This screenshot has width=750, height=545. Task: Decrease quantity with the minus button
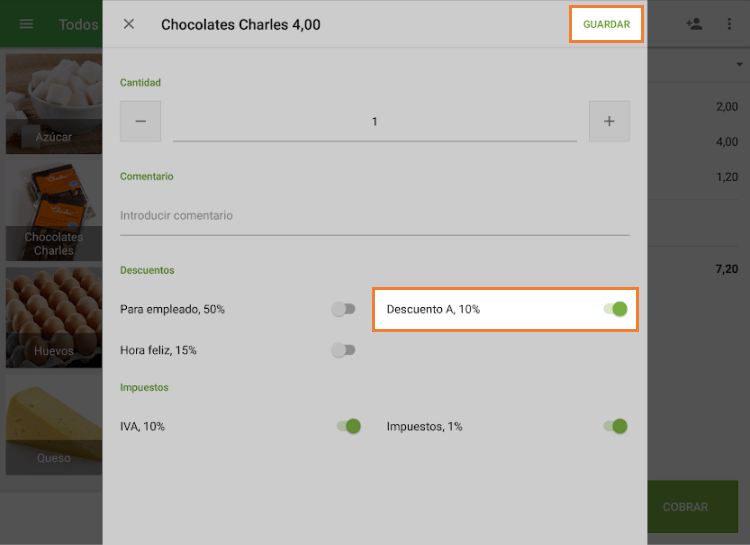[140, 121]
